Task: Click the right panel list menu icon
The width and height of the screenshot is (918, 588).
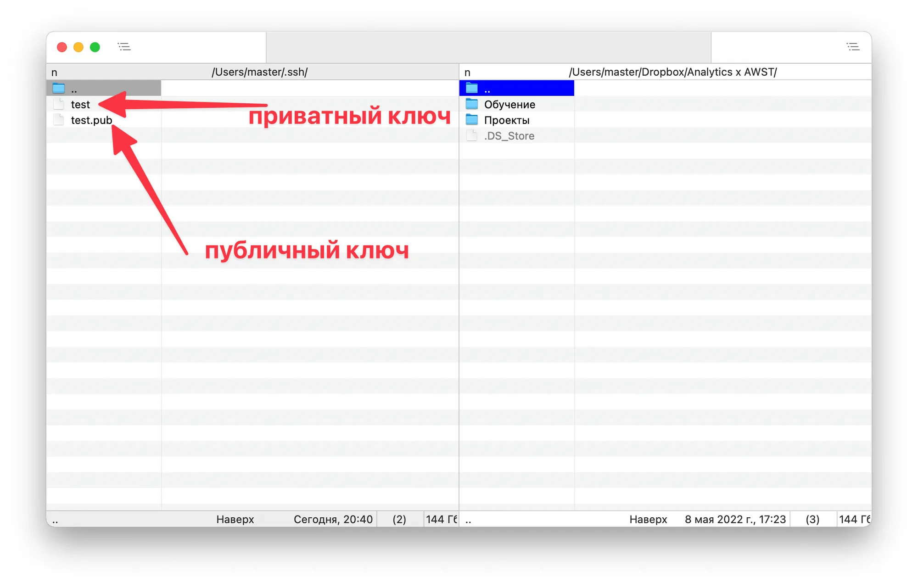Action: pyautogui.click(x=853, y=47)
